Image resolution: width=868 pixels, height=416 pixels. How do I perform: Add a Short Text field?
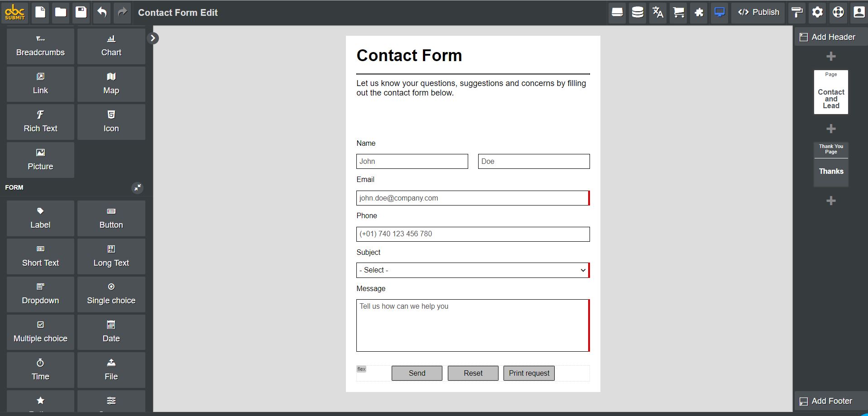click(40, 257)
